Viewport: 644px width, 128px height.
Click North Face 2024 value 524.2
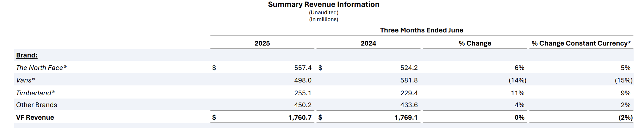[409, 68]
